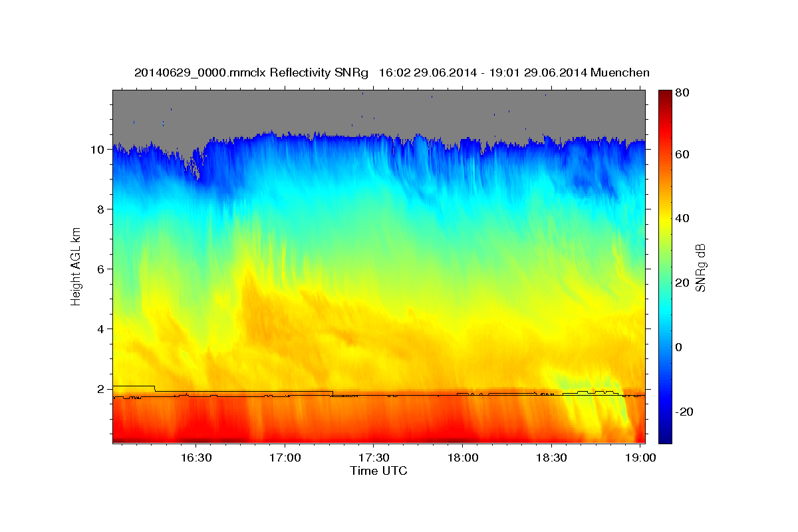The width and height of the screenshot is (798, 532).
Task: Click the 18:30 time tick label
Action: pyautogui.click(x=551, y=458)
